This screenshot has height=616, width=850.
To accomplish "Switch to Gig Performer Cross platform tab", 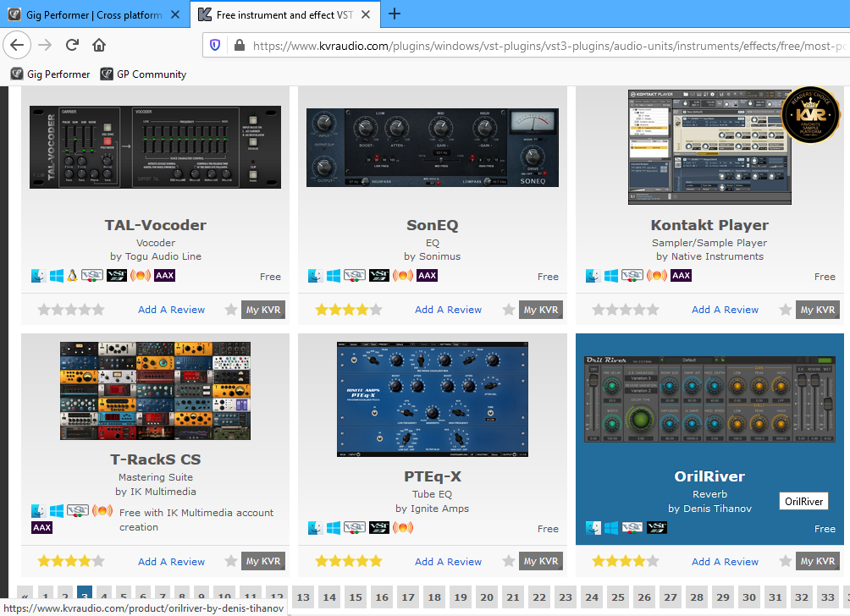I will 94,14.
